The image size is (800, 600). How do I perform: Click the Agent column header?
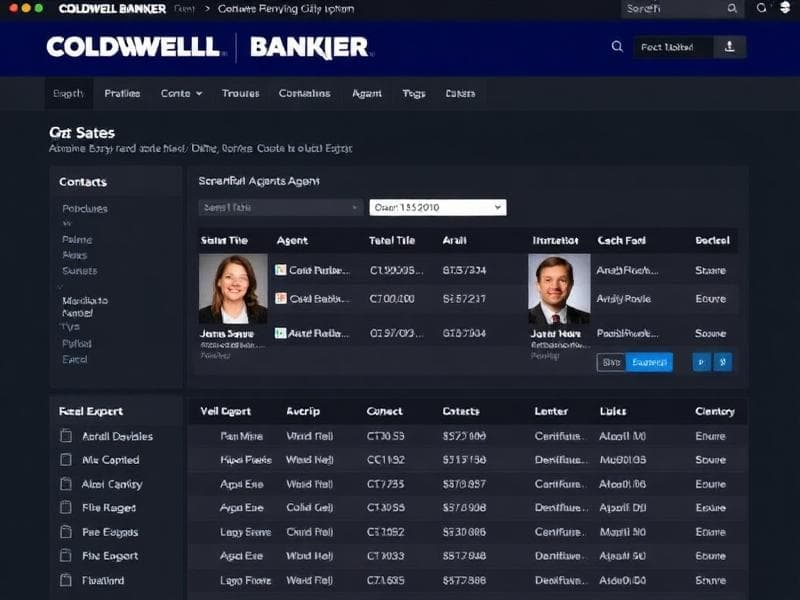coord(292,240)
